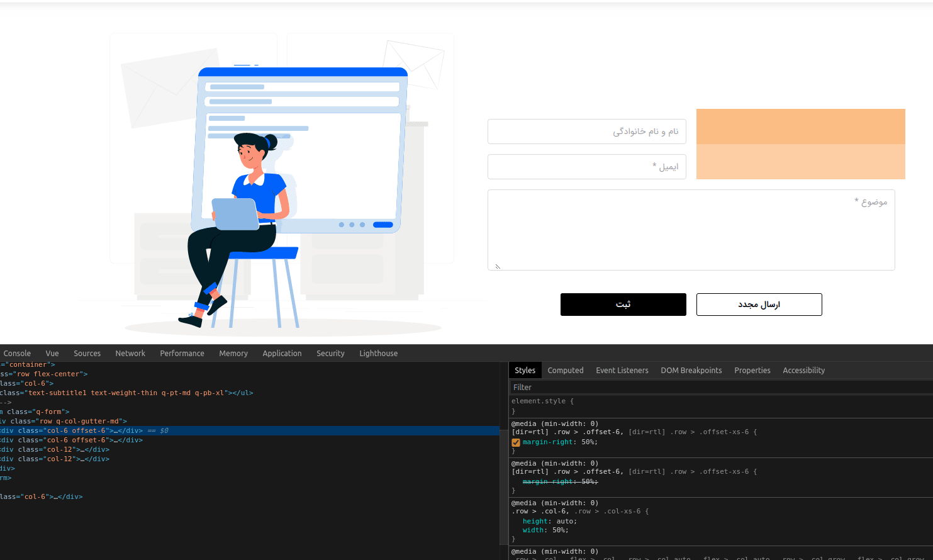This screenshot has width=933, height=560.
Task: Click the height: auto declaration
Action: coord(550,521)
